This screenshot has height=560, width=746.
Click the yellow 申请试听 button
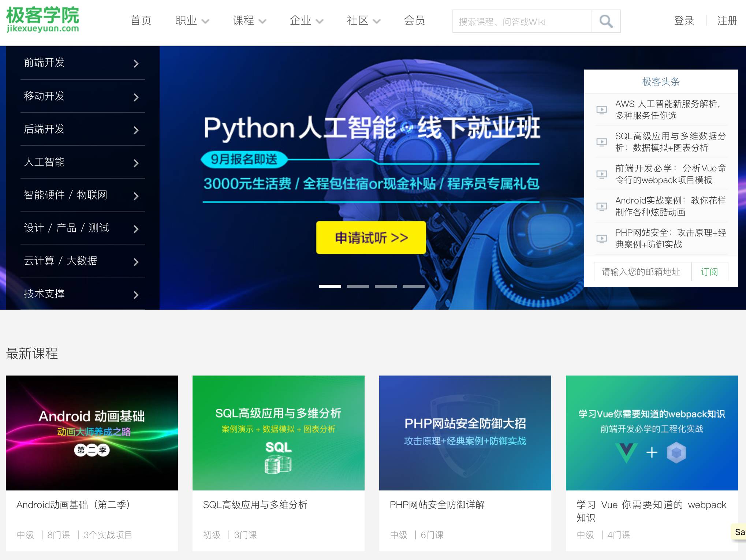point(371,238)
